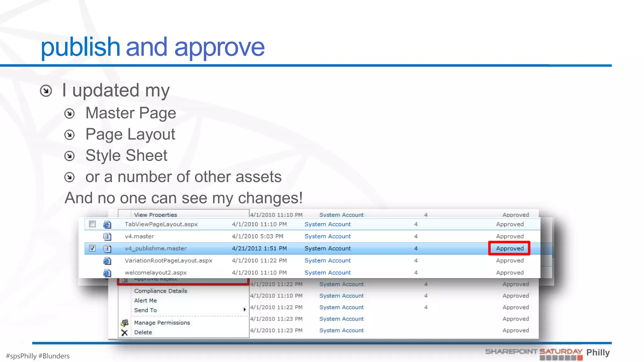644x362 pixels.
Task: Select Compliance Details from context menu
Action: [x=160, y=291]
